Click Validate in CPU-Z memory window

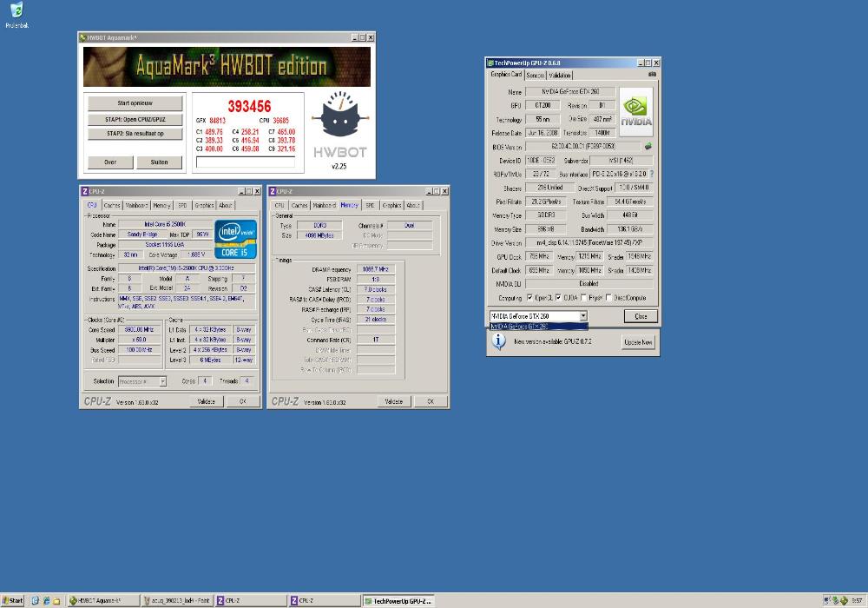click(393, 401)
